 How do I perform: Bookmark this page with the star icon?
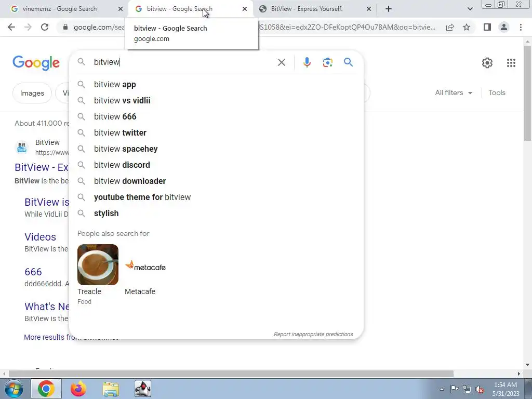[467, 27]
